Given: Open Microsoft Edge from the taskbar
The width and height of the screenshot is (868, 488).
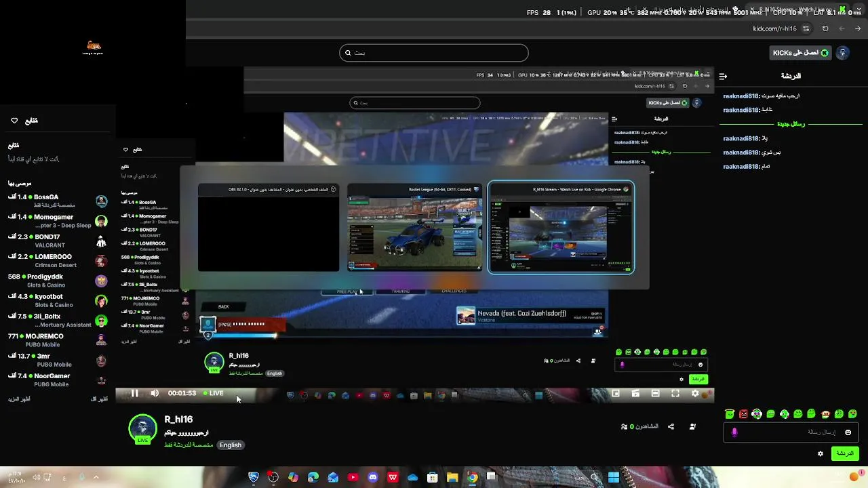Looking at the screenshot, I should pos(313,477).
